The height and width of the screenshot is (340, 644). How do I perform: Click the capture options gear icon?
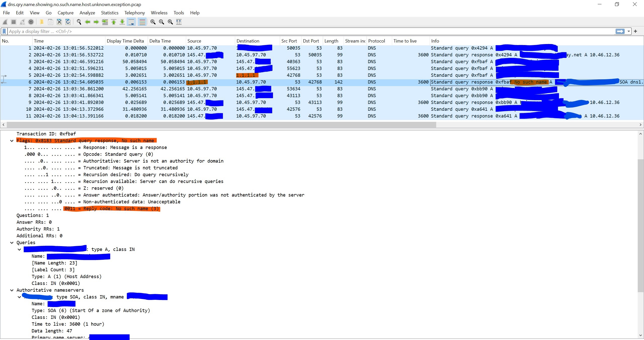(x=31, y=22)
